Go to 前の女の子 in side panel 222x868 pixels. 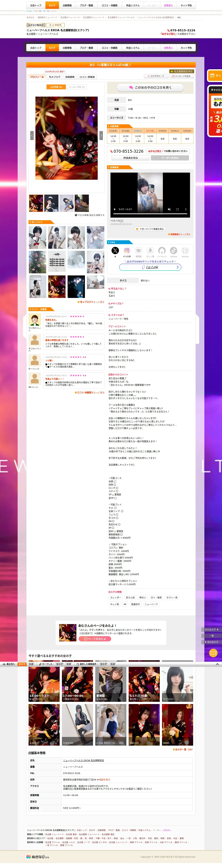click(211, 642)
